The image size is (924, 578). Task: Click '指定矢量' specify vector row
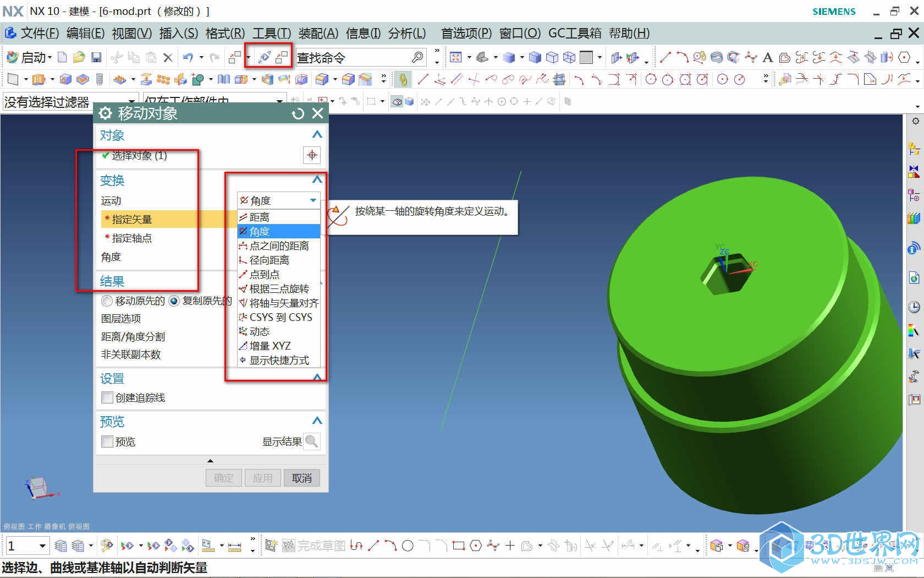coord(169,219)
